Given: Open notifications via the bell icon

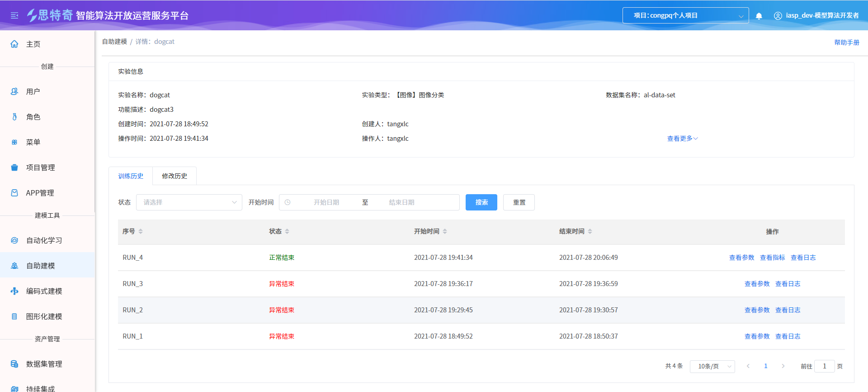Looking at the screenshot, I should point(759,16).
